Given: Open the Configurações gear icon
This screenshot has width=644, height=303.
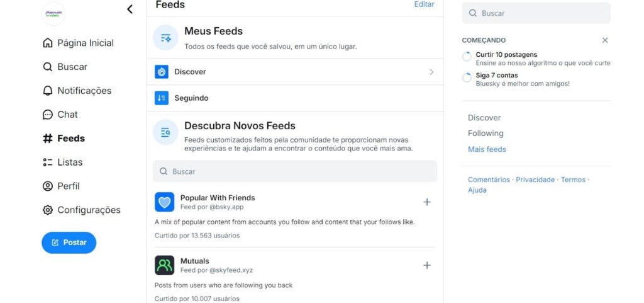Looking at the screenshot, I should coord(48,210).
